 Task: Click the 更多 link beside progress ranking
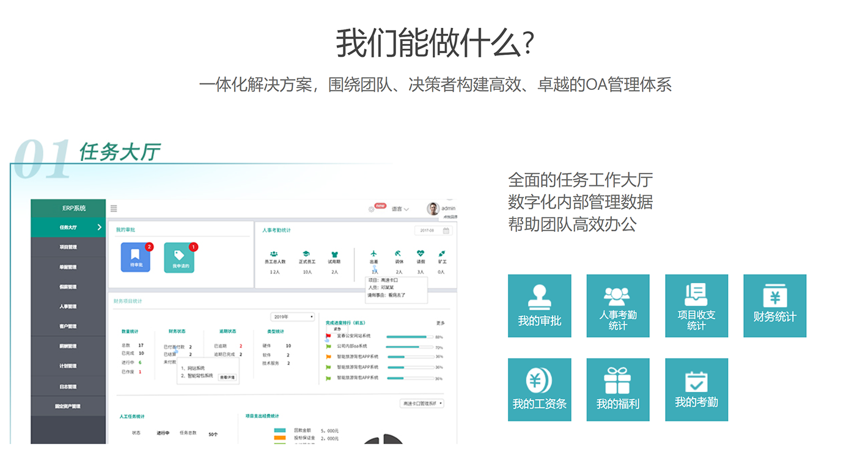[x=440, y=323]
